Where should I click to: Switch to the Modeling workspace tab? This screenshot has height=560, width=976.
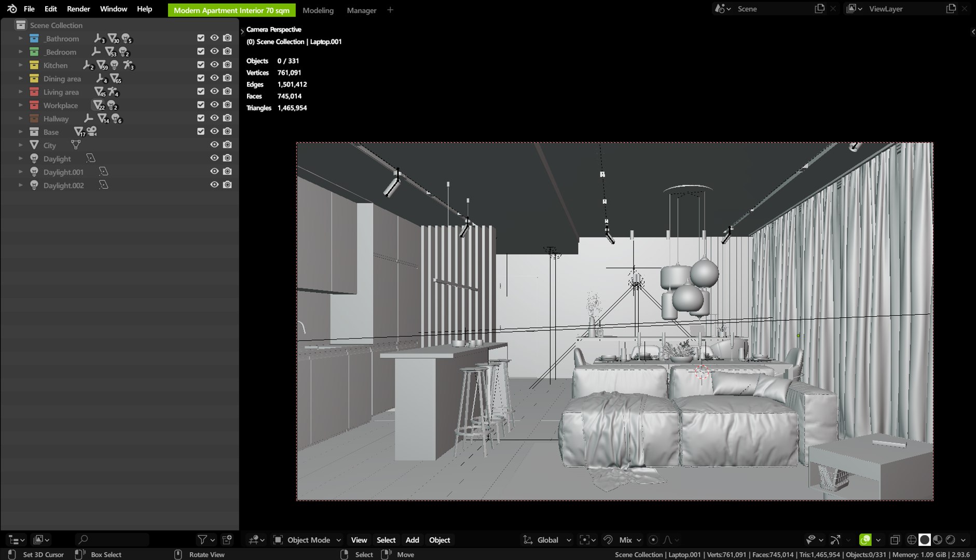pos(318,10)
